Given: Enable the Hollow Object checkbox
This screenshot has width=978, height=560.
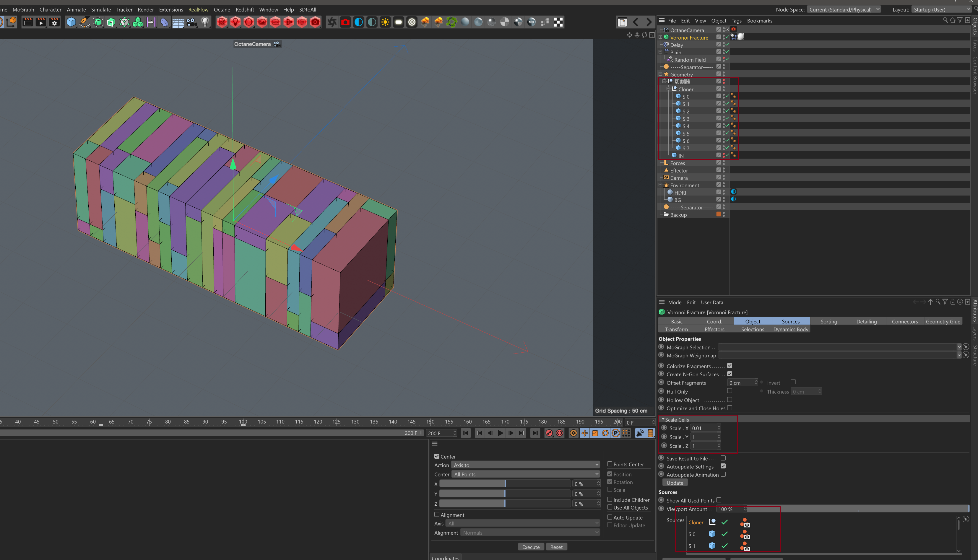Looking at the screenshot, I should click(x=730, y=400).
